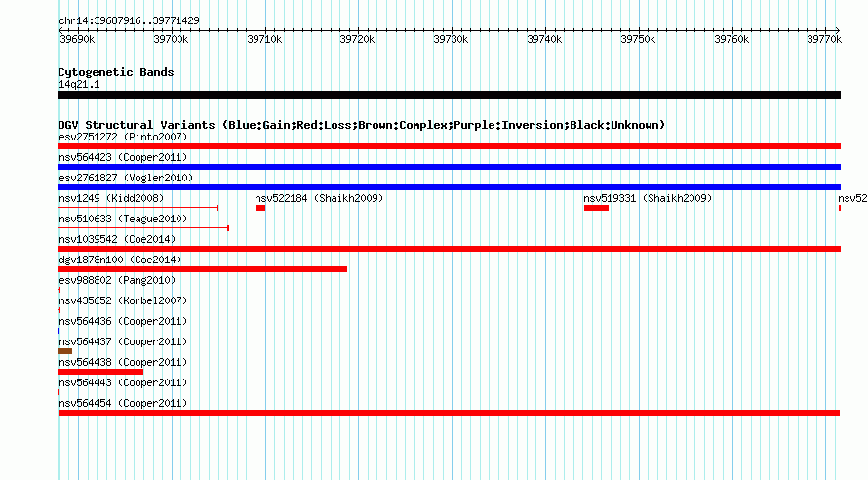
Task: Click the chr14:39687916..39771429 coordinate label
Action: 129,21
